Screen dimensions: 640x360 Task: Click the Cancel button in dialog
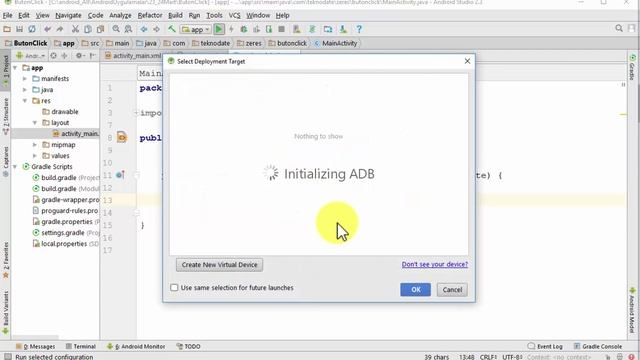(452, 289)
